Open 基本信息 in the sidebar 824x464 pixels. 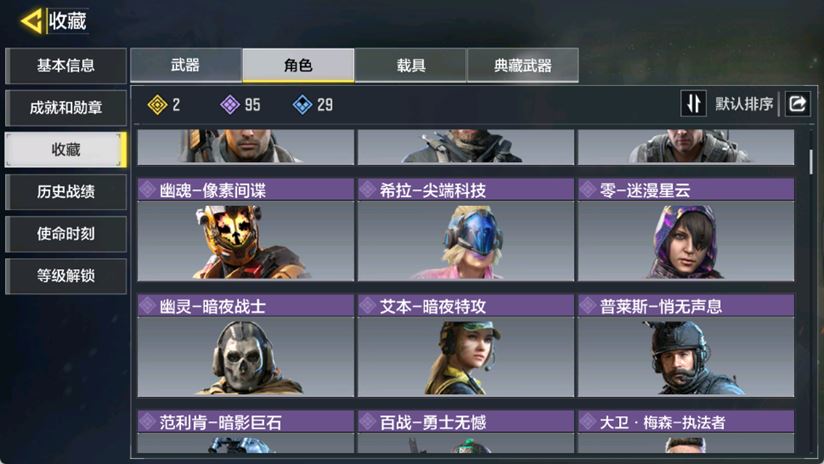(66, 66)
